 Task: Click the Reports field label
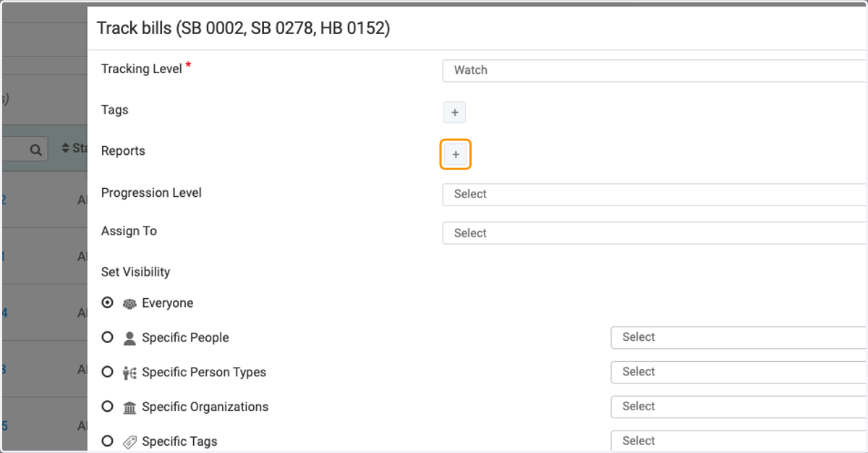click(x=123, y=151)
